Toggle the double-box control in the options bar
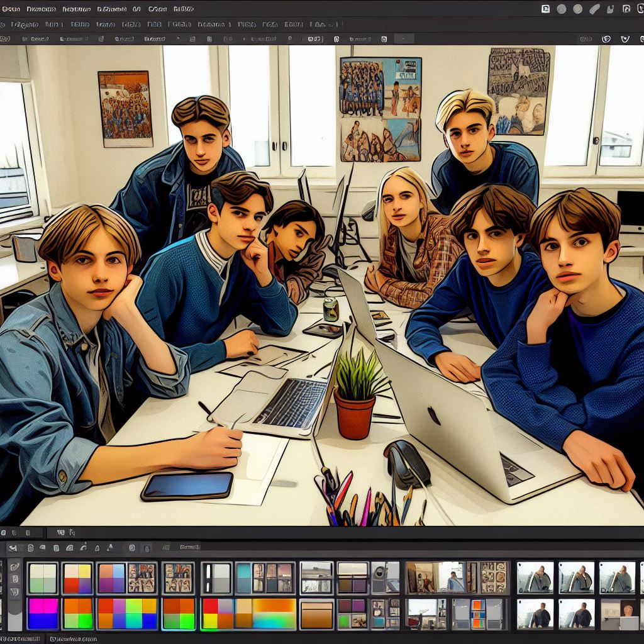 click(x=316, y=39)
